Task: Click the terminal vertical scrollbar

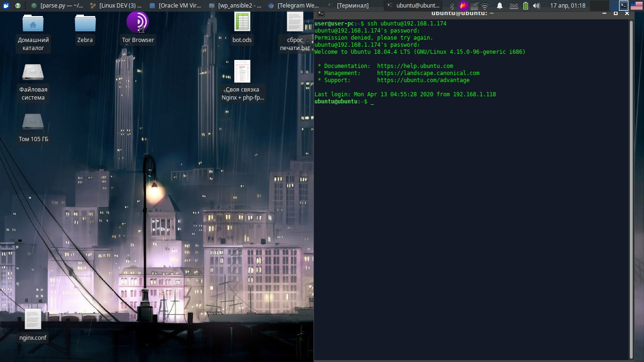Action: click(x=631, y=189)
